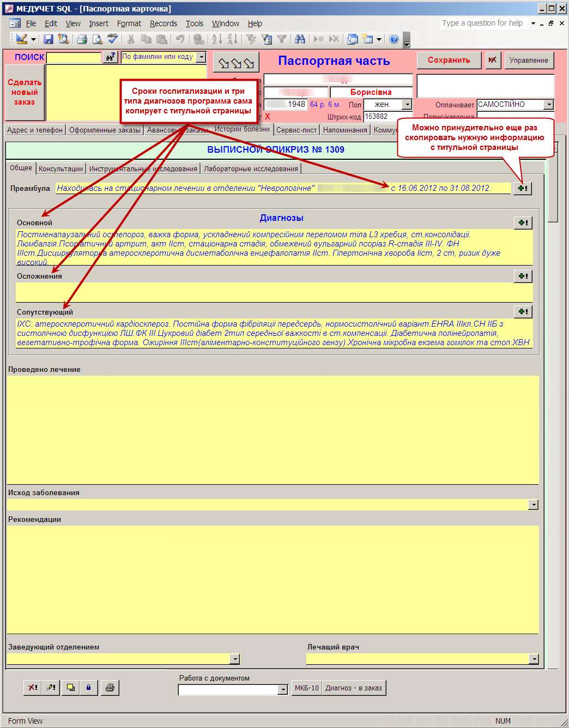Copy preamble info with the plus button

pyautogui.click(x=523, y=188)
